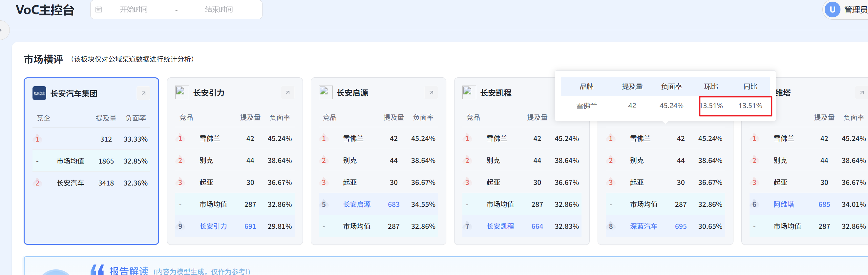Click the 695 mention count for 深蓝汽车
Viewport: 868px width, 275px height.
click(x=681, y=226)
